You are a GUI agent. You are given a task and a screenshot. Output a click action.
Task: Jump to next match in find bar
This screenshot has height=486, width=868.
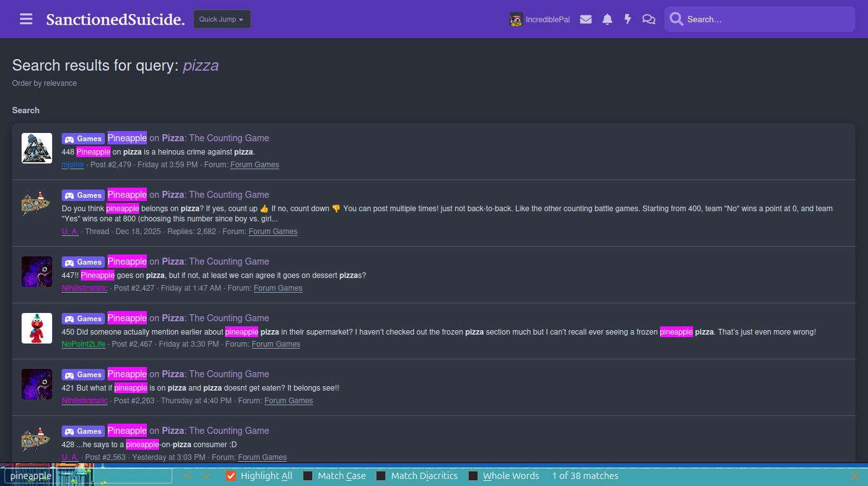207,476
